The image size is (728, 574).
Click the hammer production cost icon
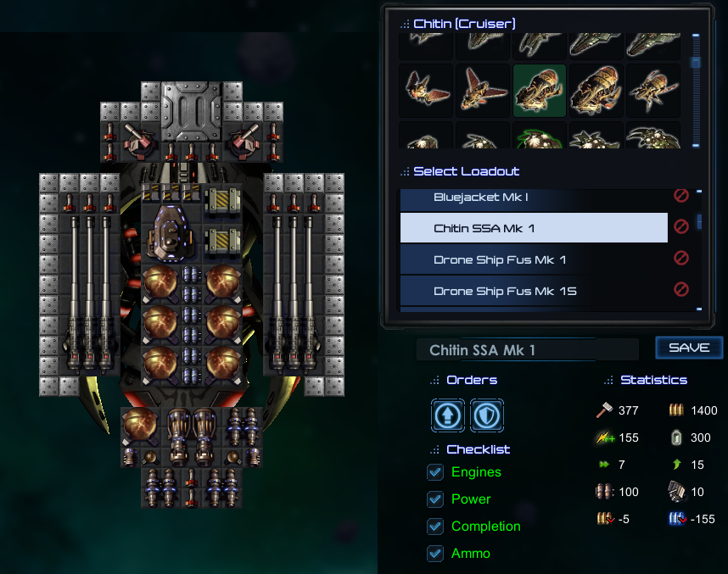pyautogui.click(x=604, y=410)
